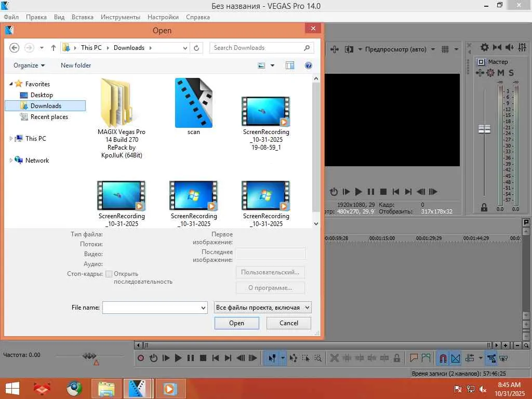The height and width of the screenshot is (399, 532).
Task: Select the Envelope Edit tool
Action: tap(294, 358)
